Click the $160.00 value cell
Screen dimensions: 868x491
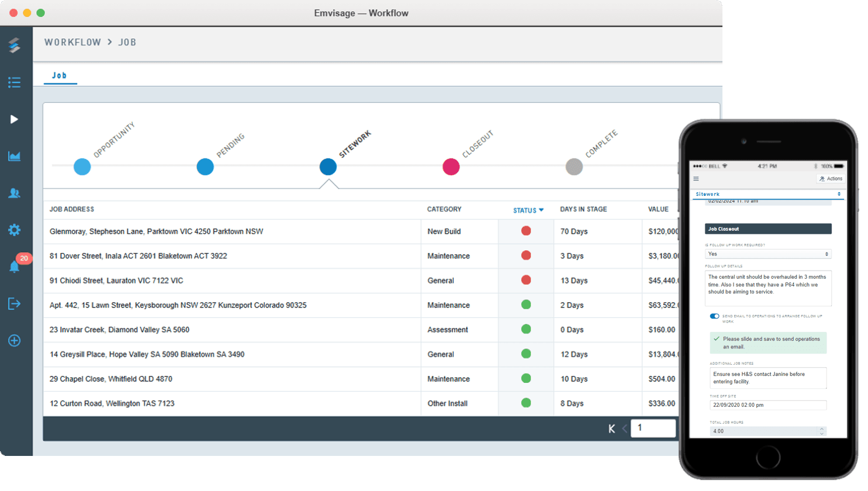[662, 330]
